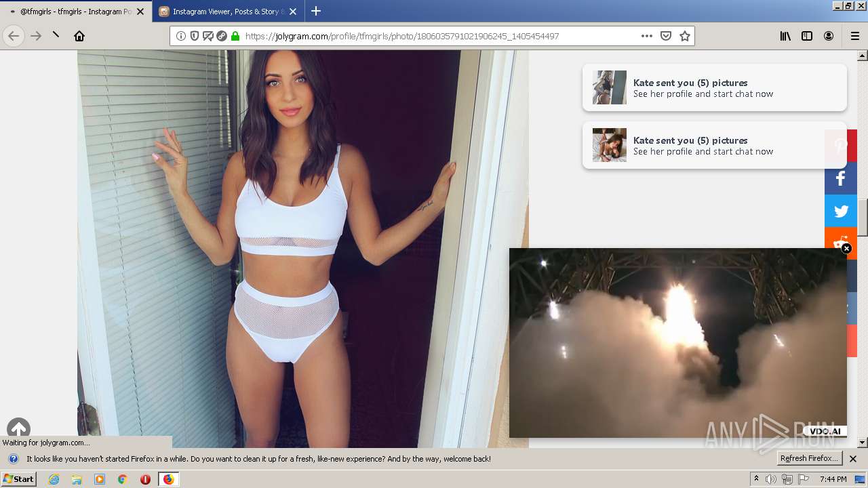Viewport: 868px width, 488px height.
Task: Click the VDO.AI label on the video
Action: point(825,431)
